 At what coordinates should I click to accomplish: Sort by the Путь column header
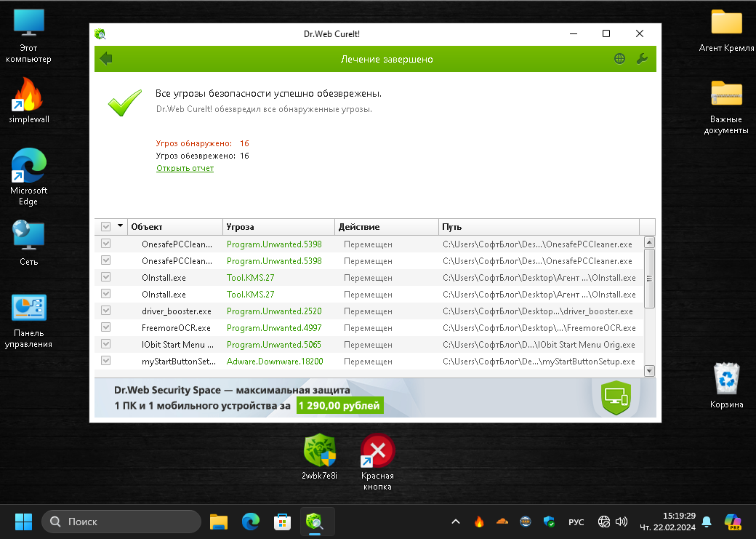tap(539, 227)
